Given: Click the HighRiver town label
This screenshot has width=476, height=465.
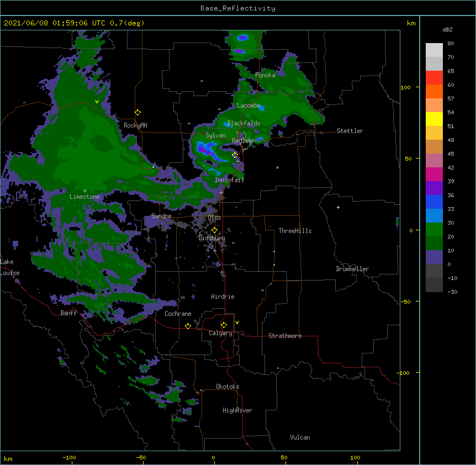Looking at the screenshot, I should [237, 410].
